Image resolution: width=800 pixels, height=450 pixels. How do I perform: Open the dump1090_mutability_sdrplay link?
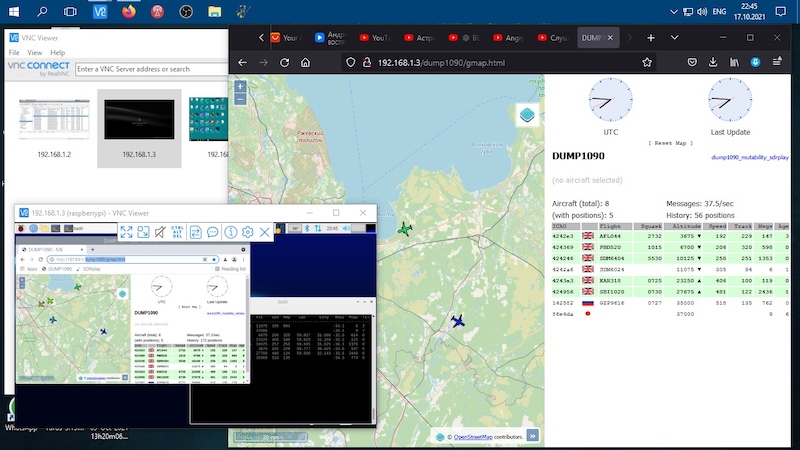pos(749,158)
